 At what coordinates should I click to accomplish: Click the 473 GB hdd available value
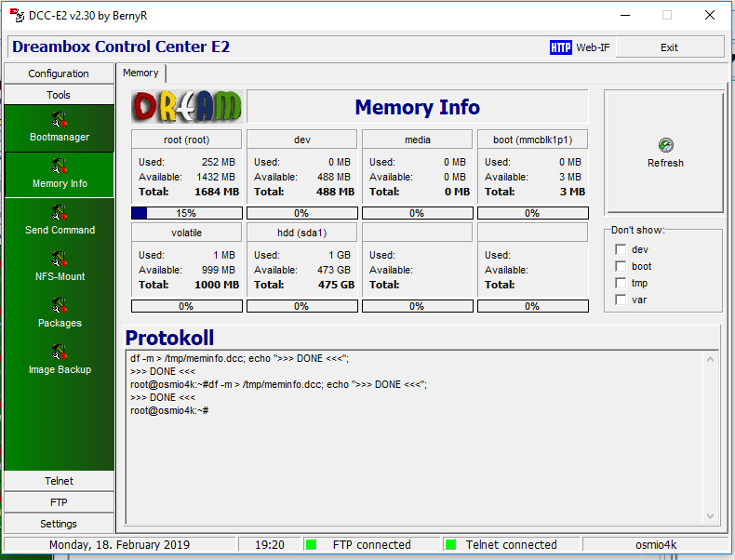tap(334, 270)
